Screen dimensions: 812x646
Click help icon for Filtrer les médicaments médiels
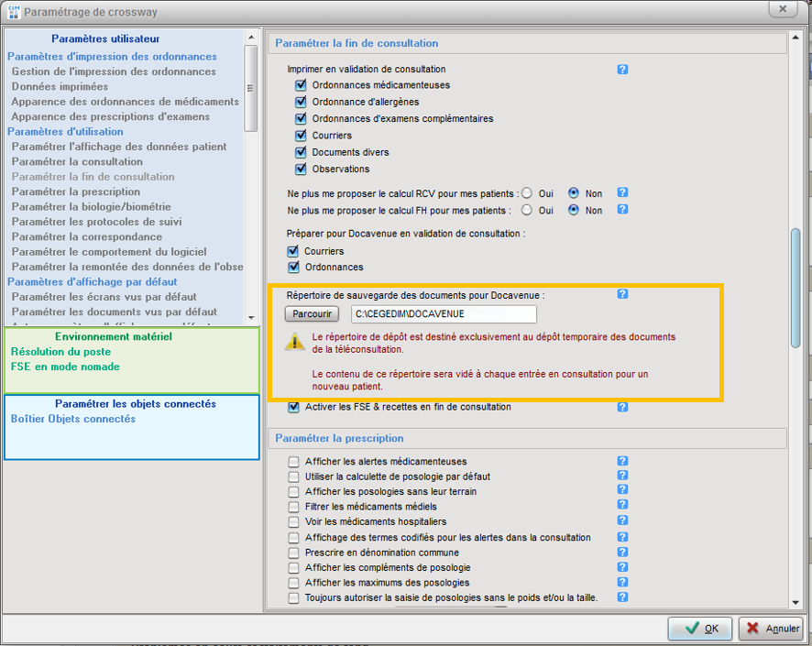tap(622, 507)
